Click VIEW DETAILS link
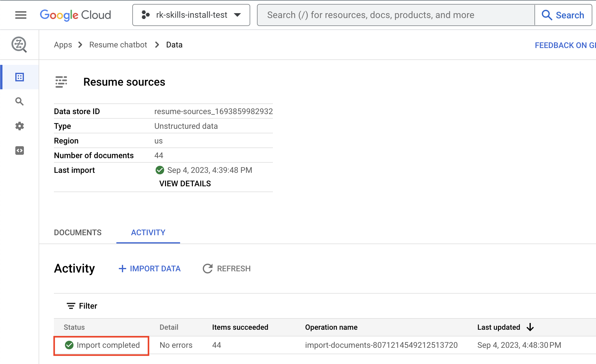Image resolution: width=596 pixels, height=364 pixels. pos(185,184)
